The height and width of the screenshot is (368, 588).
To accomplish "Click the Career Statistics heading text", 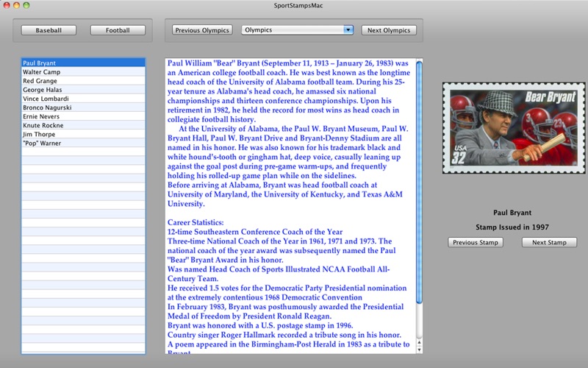I will (196, 222).
